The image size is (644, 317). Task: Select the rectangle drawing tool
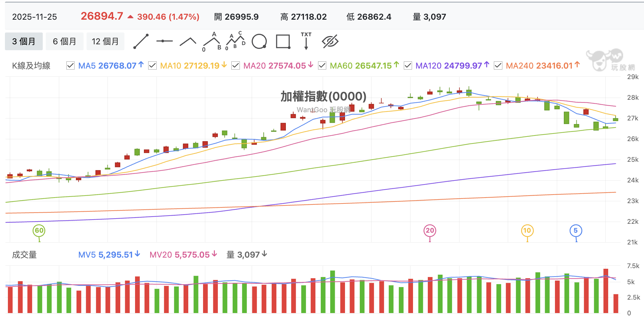click(283, 42)
